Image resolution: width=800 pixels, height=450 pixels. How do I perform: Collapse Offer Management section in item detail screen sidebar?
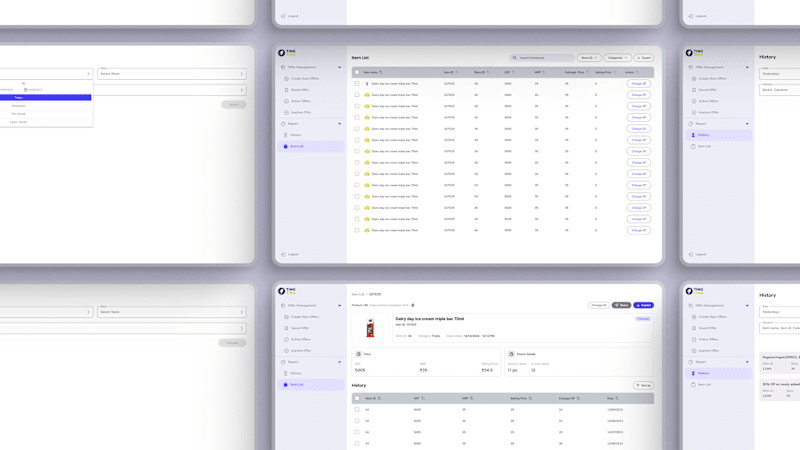tap(339, 306)
